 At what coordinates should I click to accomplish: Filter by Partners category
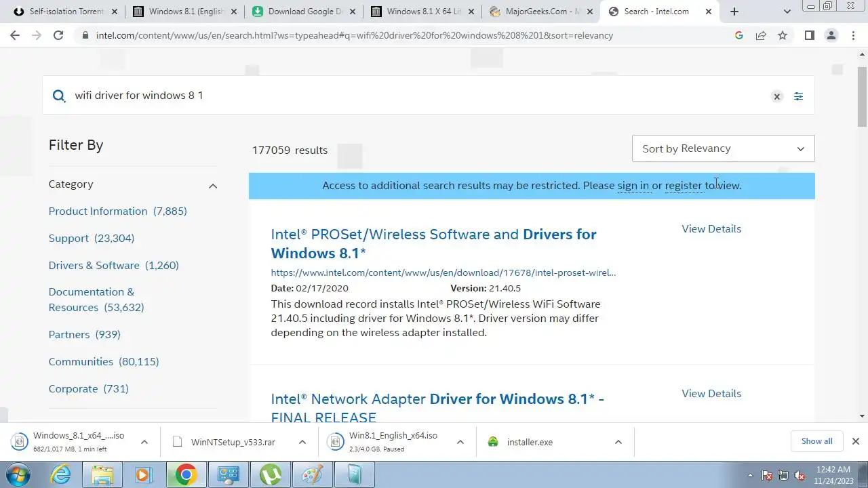pos(84,335)
